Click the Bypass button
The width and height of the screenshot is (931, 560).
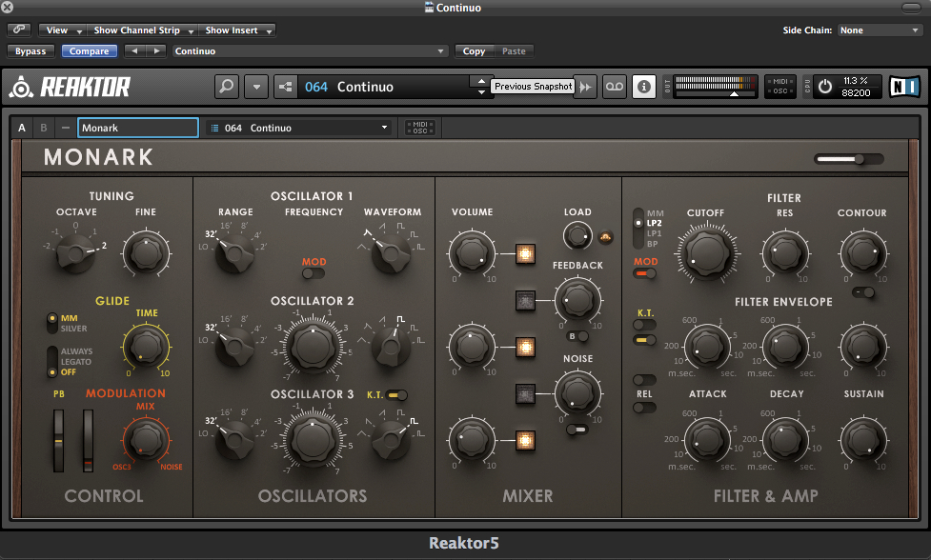pyautogui.click(x=30, y=50)
